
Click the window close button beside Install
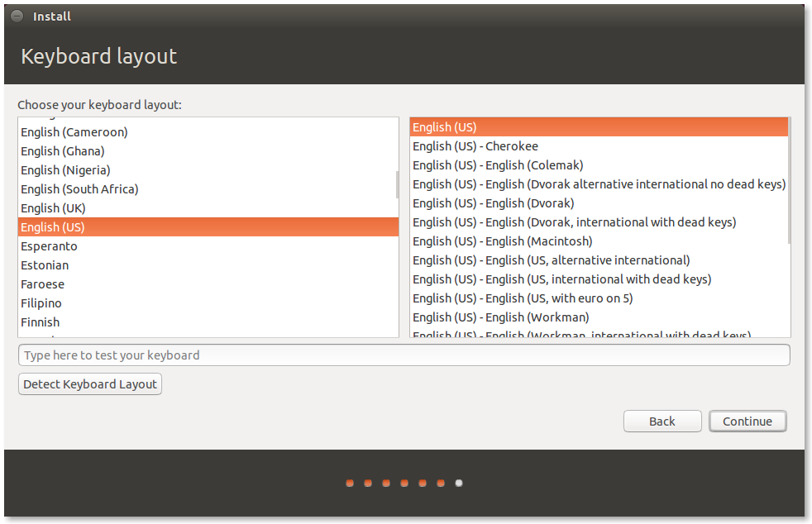point(17,16)
